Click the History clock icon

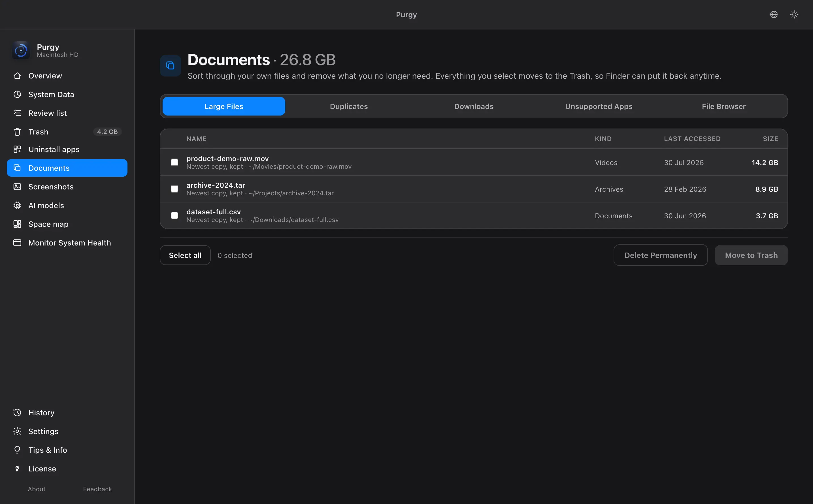click(x=17, y=413)
